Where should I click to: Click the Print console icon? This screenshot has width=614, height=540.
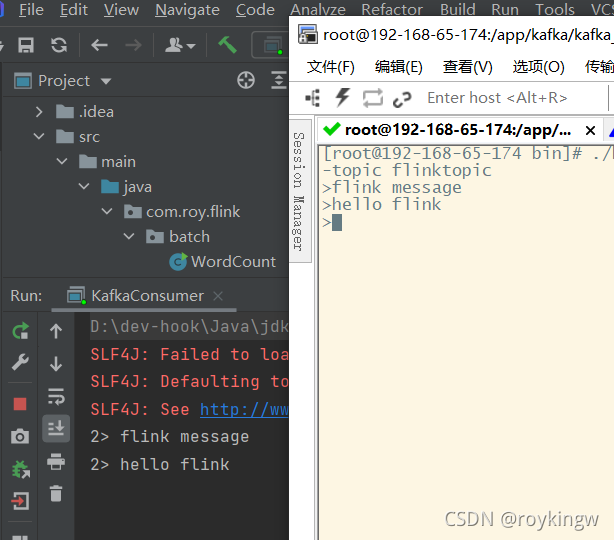pos(56,461)
